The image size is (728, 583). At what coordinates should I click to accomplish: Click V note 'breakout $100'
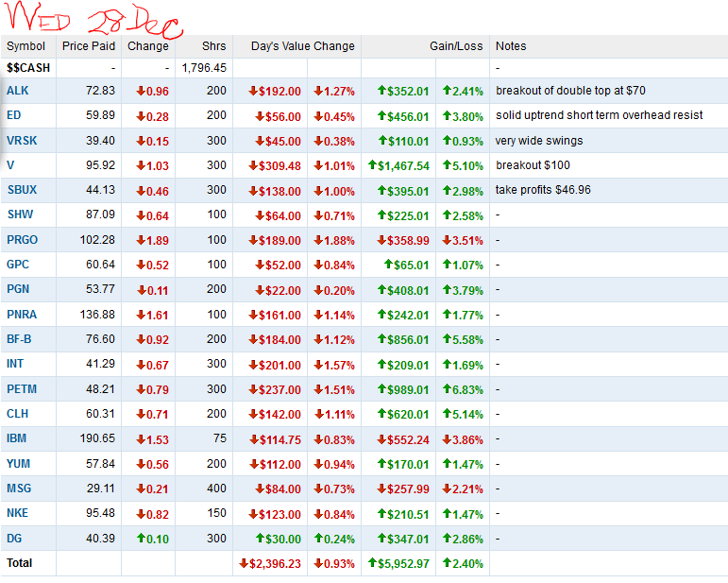coord(533,165)
